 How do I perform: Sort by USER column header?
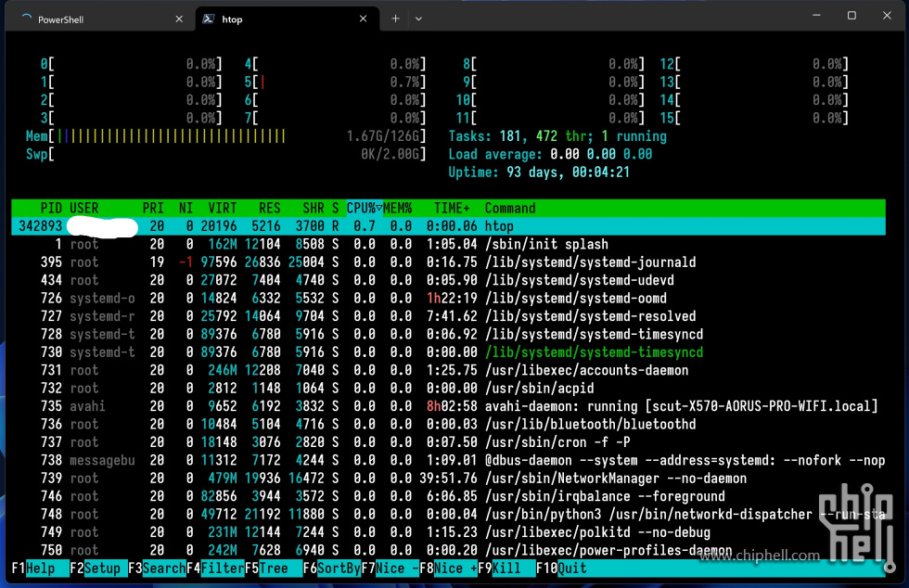click(84, 208)
